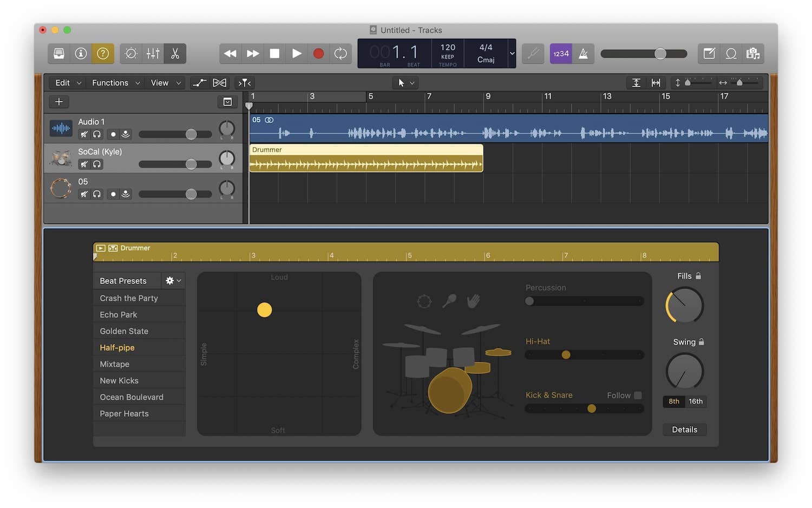Switch Kick & Snare to 16th notes
This screenshot has height=508, width=812.
(x=696, y=401)
